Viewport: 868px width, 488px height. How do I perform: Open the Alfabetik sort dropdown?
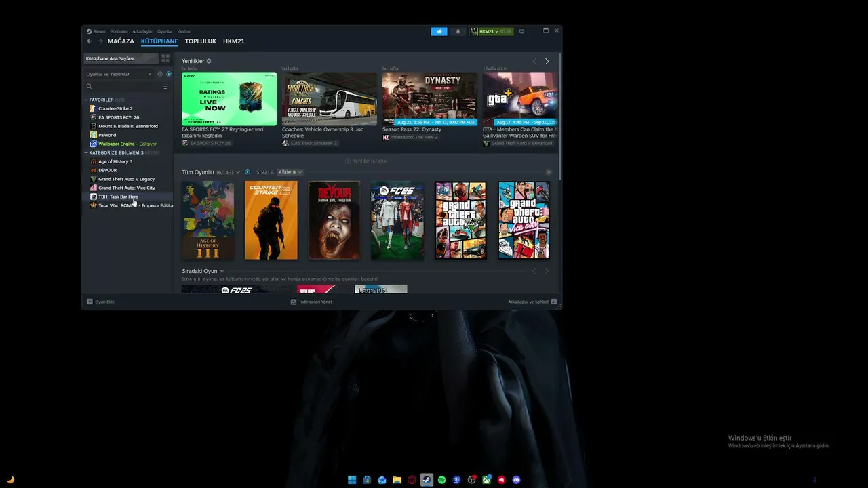[290, 172]
